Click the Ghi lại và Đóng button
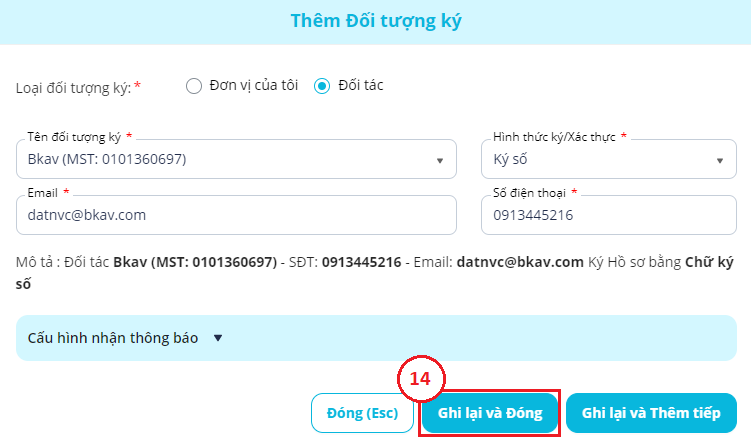 coord(489,413)
